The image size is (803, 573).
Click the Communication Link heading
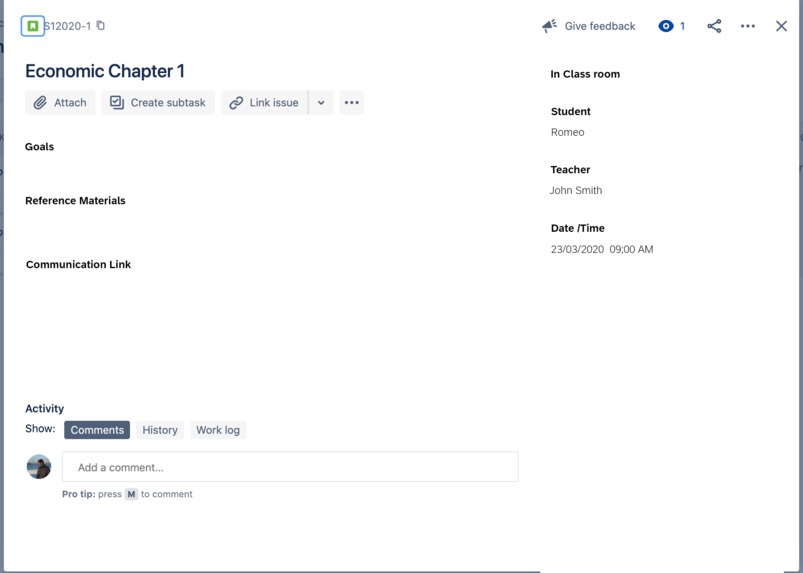click(x=78, y=265)
